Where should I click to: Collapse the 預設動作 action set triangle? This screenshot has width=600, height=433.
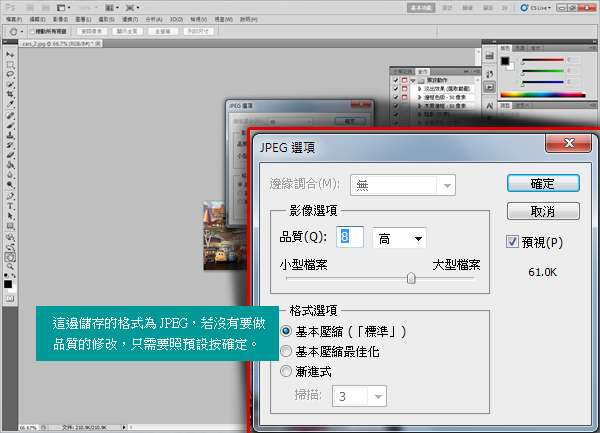(x=413, y=80)
